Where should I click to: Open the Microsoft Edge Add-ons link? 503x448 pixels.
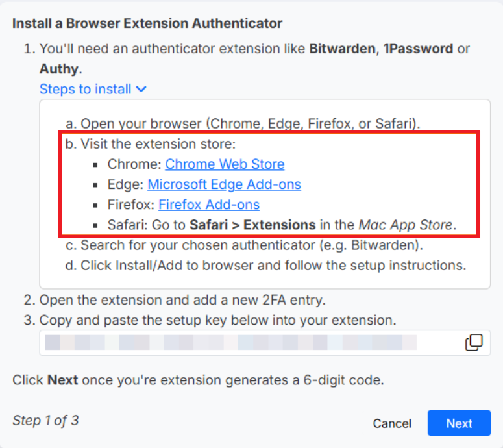224,184
